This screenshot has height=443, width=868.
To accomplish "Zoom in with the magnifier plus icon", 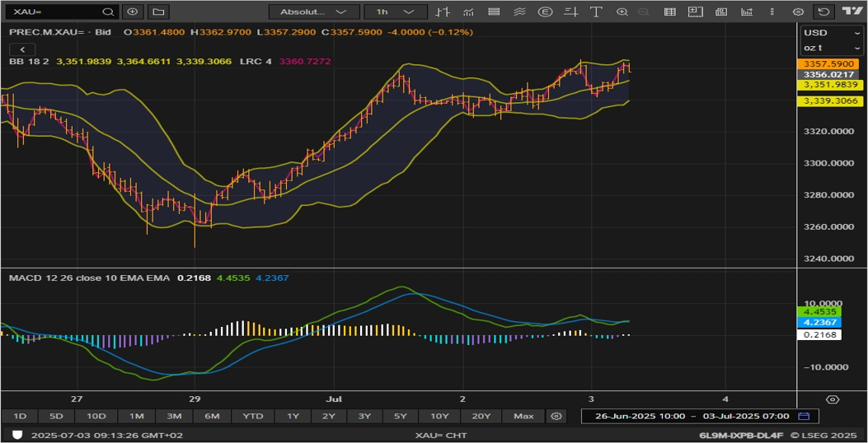I will click(x=622, y=12).
